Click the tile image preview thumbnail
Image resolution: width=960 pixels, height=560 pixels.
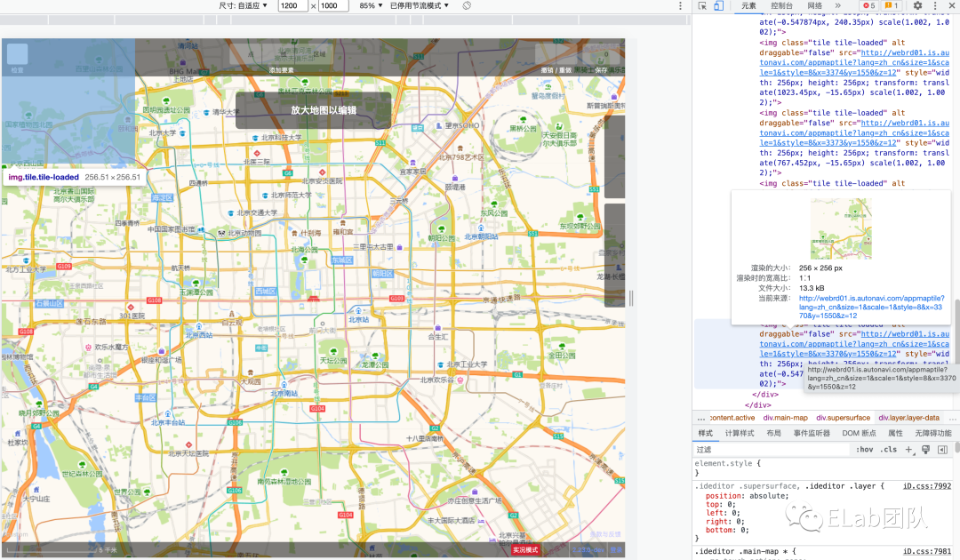pos(841,229)
